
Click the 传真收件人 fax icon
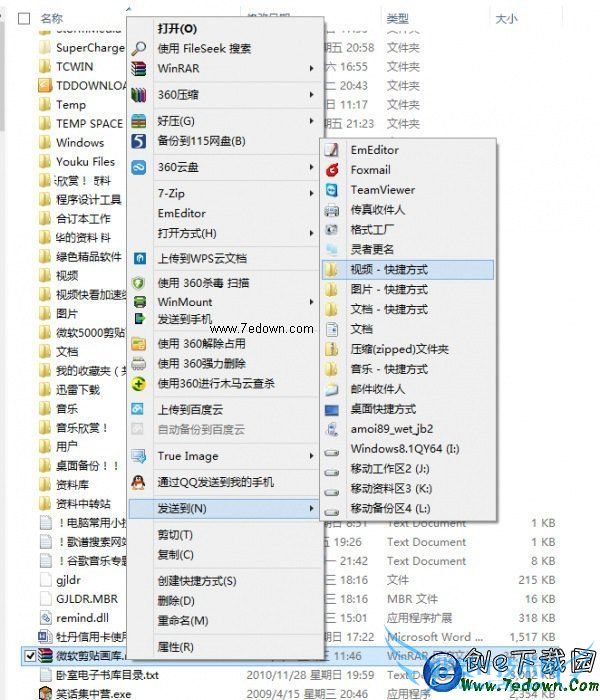click(x=332, y=209)
